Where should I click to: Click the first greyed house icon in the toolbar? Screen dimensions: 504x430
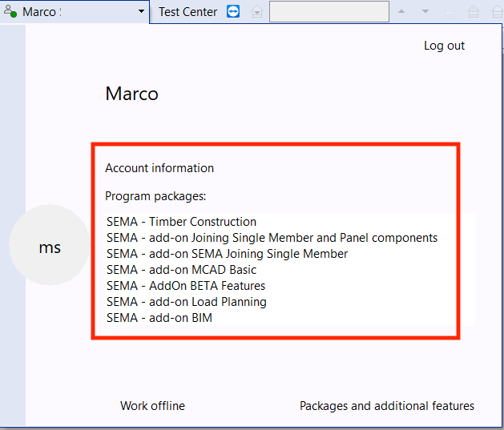click(450, 12)
